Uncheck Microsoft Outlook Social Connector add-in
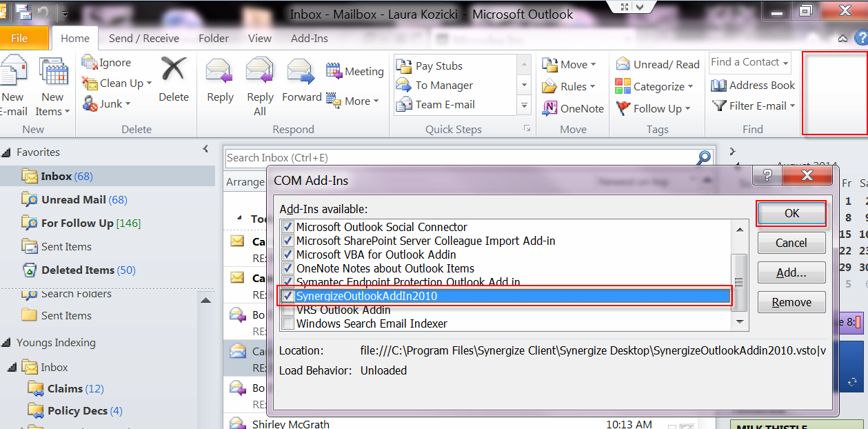 (x=287, y=227)
